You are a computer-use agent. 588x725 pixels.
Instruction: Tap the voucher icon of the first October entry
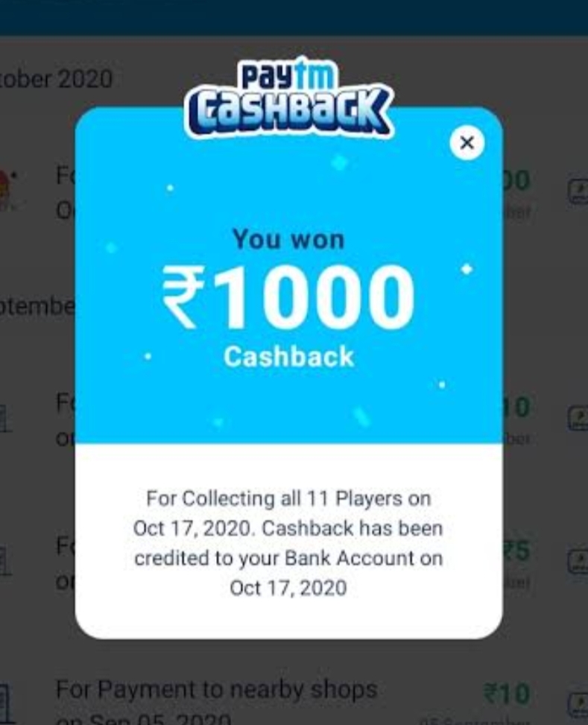tap(578, 191)
